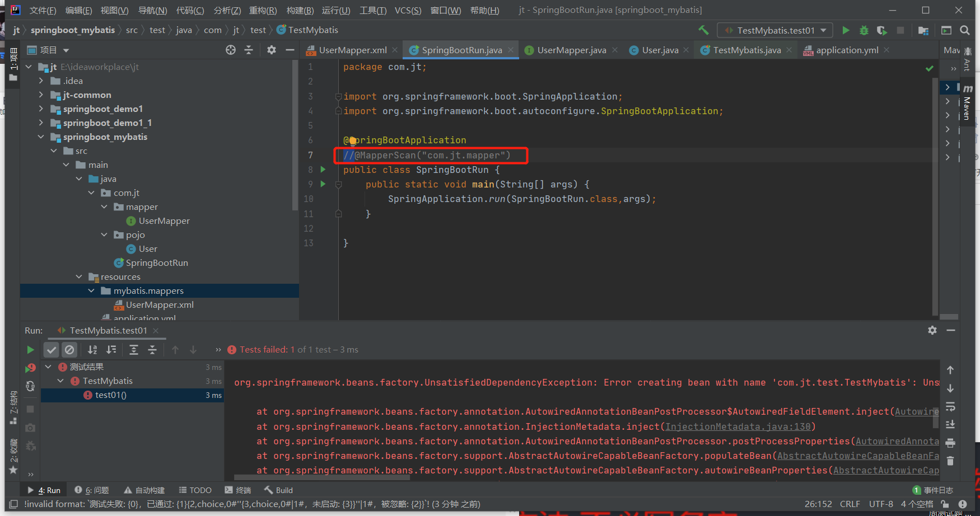The height and width of the screenshot is (516, 980).
Task: Open Run panel settings gear
Action: click(x=932, y=330)
